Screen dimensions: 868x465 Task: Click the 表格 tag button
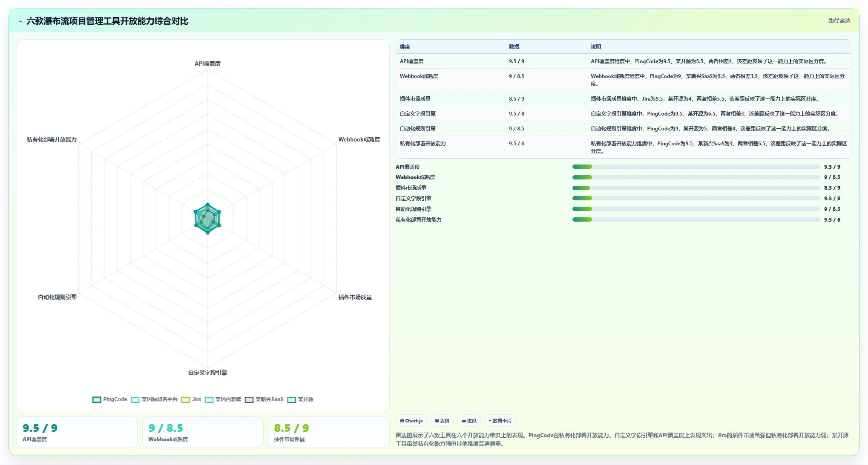[442, 421]
